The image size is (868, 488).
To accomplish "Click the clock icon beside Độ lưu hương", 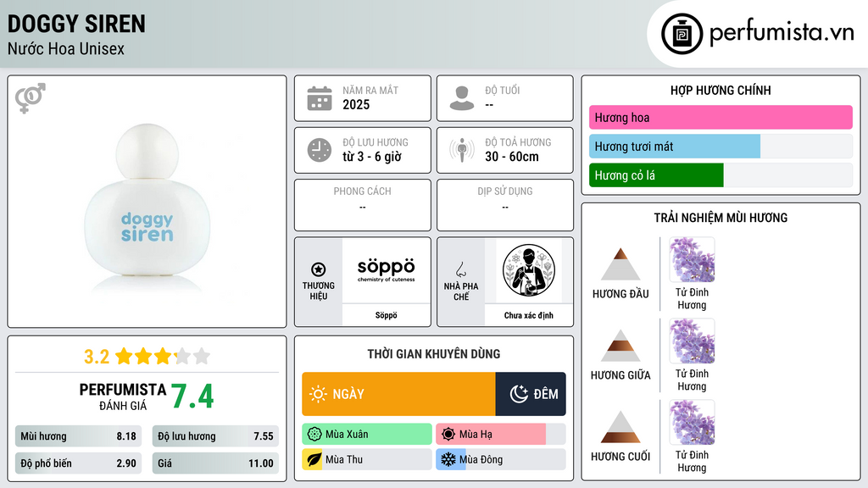I will click(320, 150).
